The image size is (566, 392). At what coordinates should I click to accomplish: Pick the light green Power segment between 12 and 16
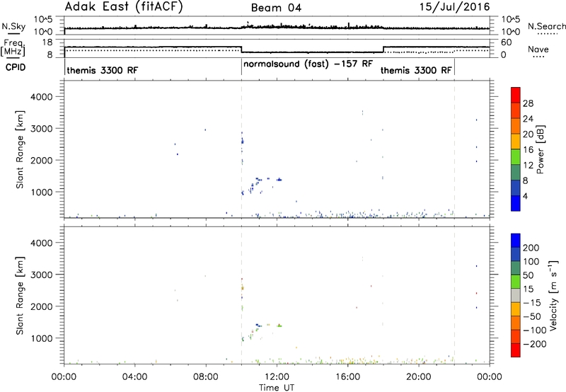tap(516, 157)
